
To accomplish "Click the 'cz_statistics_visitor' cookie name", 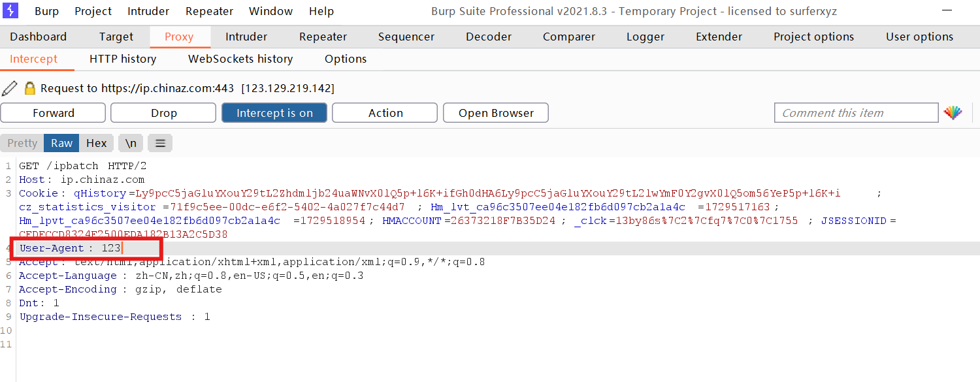I will (x=88, y=207).
